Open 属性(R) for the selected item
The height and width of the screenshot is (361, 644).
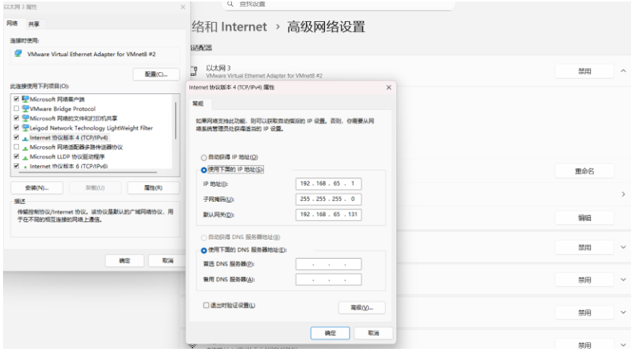pyautogui.click(x=153, y=188)
